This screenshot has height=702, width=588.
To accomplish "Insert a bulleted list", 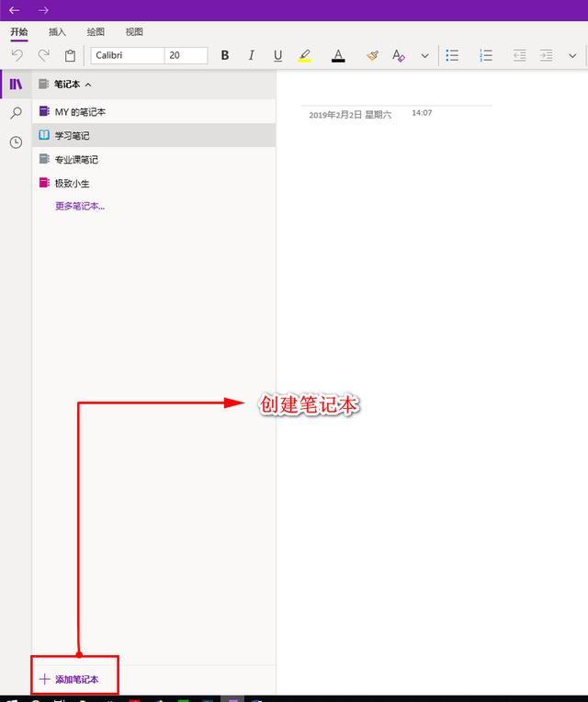I will coord(452,55).
